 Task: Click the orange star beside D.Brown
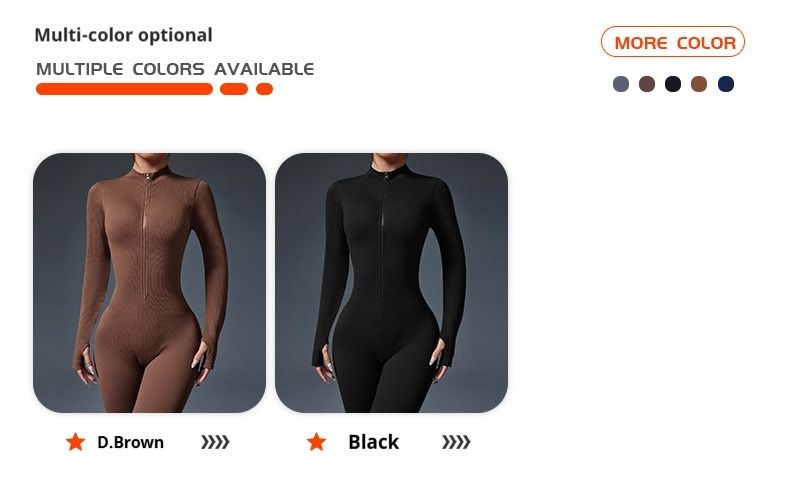(x=76, y=442)
